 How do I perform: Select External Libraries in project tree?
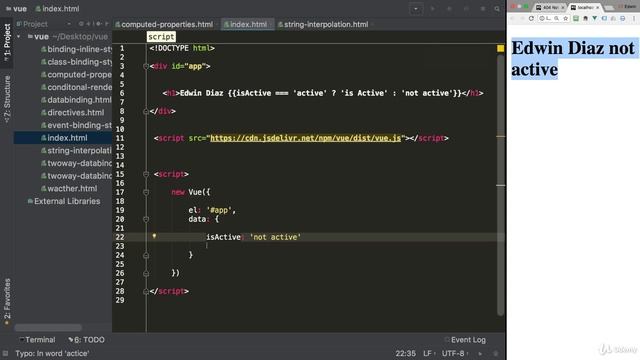tap(64, 201)
